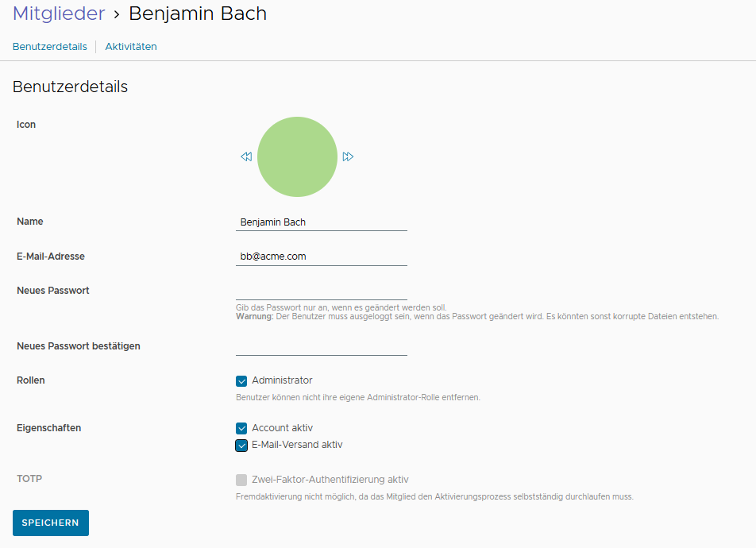This screenshot has height=548, width=756.
Task: Focus the Name input containing Benjamin Bach
Action: pos(322,222)
